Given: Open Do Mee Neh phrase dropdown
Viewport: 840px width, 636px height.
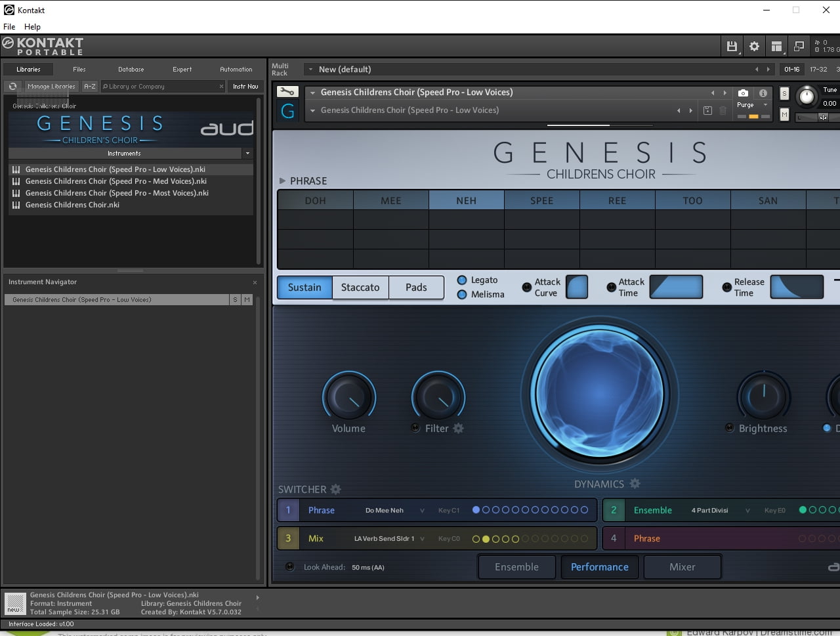Looking at the screenshot, I should pos(422,511).
